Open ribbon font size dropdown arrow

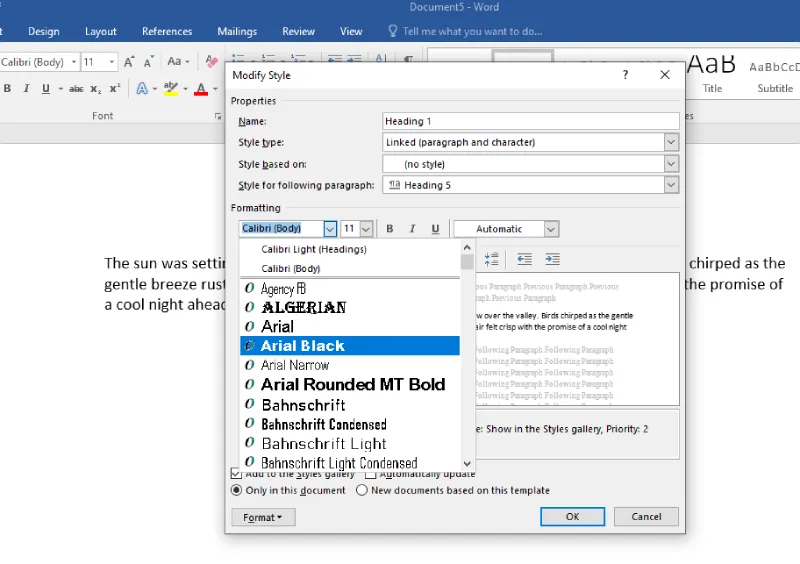pyautogui.click(x=112, y=62)
